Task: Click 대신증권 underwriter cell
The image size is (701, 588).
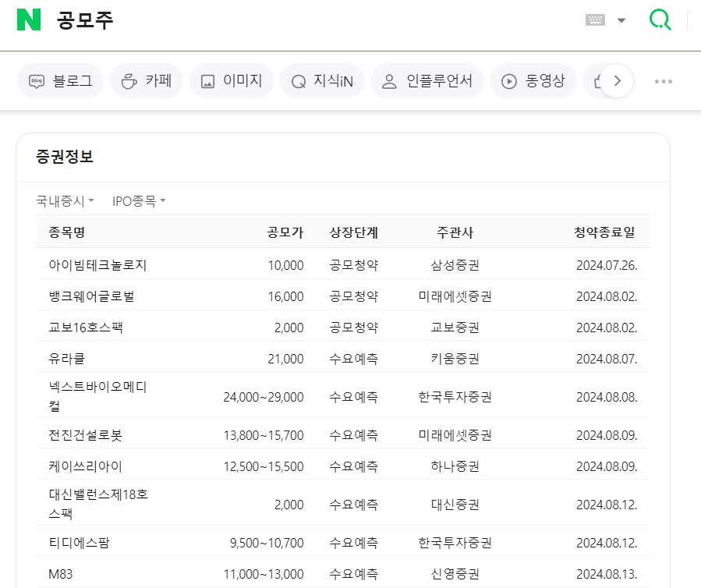Action: click(x=455, y=505)
